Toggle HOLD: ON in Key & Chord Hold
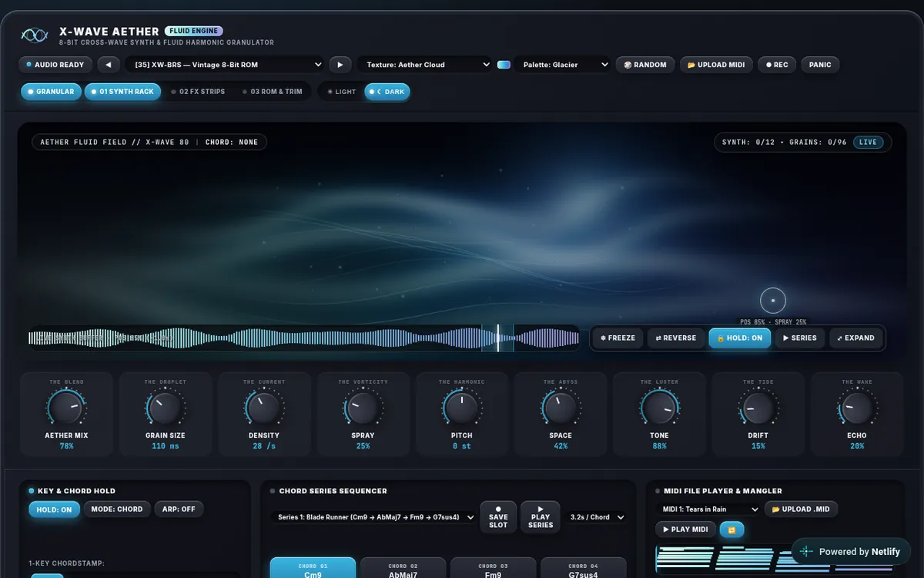The image size is (924, 578). pos(54,509)
